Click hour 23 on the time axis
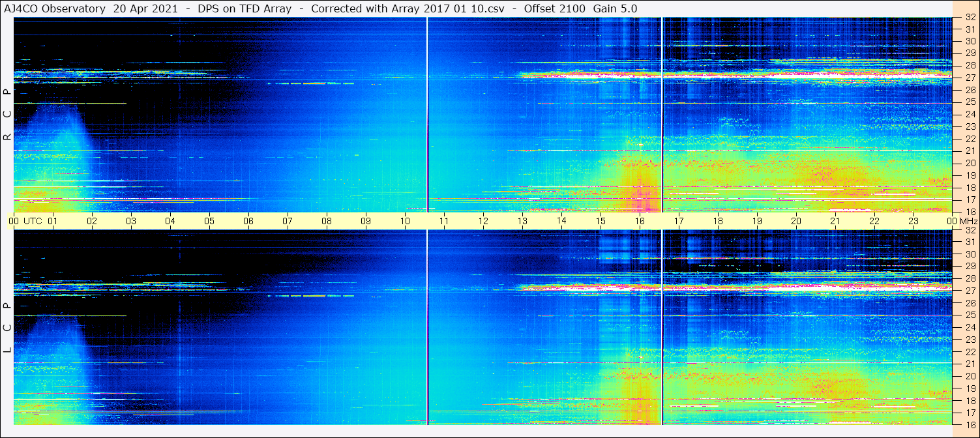Image resolution: width=980 pixels, height=438 pixels. (913, 221)
